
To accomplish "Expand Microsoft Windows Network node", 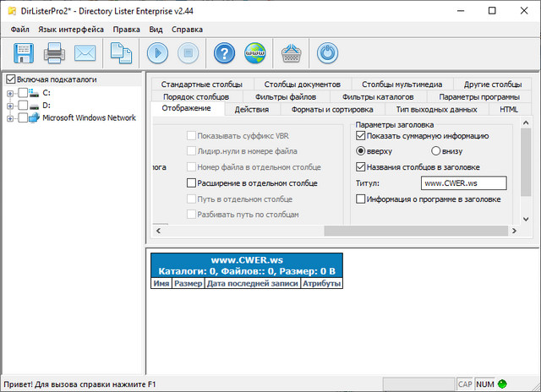I will pos(9,118).
